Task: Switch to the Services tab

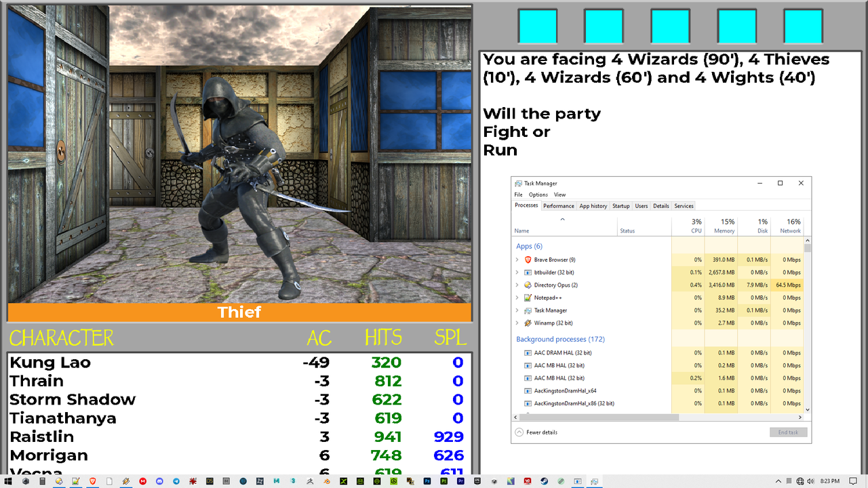Action: click(684, 206)
